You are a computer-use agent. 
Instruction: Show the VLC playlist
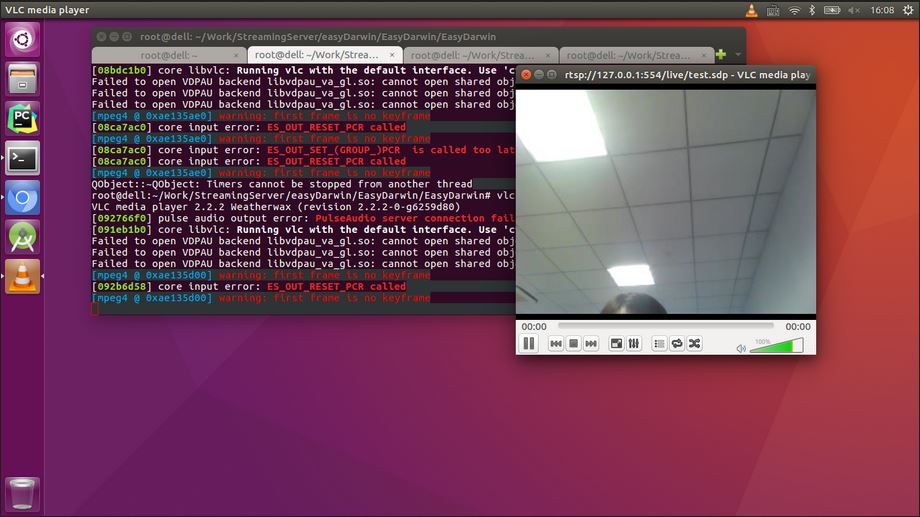click(x=659, y=343)
